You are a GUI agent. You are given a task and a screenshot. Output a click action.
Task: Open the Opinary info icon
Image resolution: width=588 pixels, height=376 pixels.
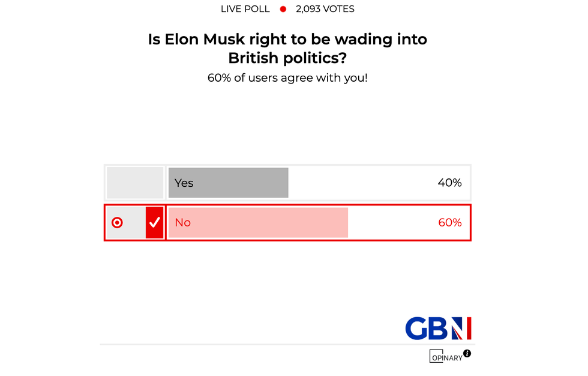click(467, 353)
